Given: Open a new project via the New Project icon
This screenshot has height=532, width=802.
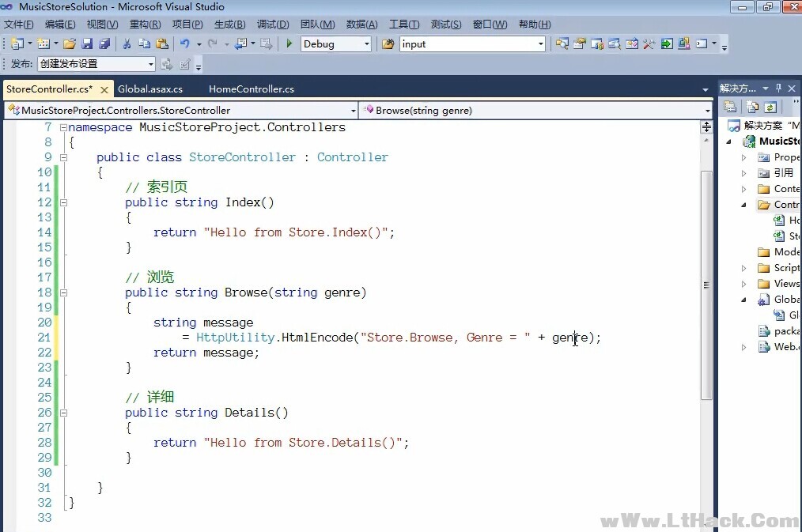Looking at the screenshot, I should (18, 43).
